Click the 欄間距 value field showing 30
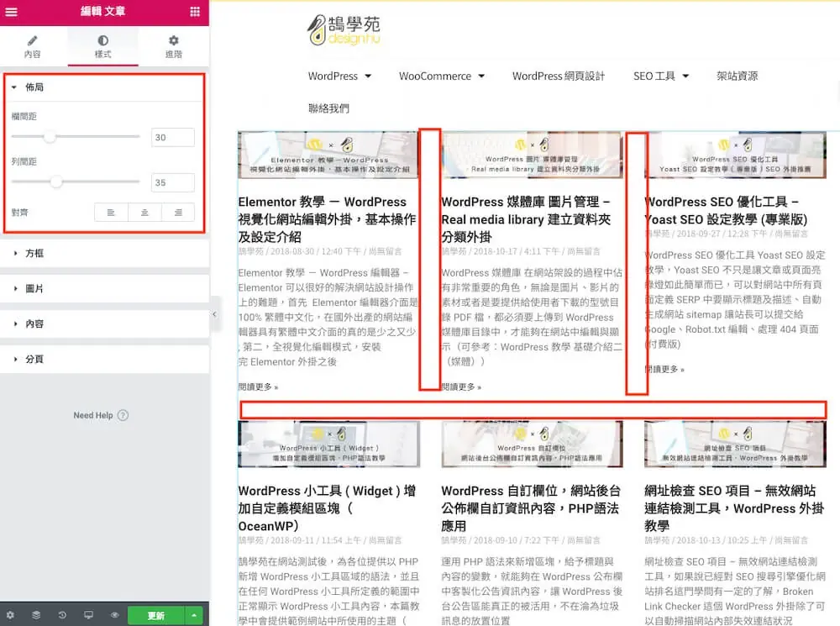Image resolution: width=840 pixels, height=626 pixels. (x=172, y=137)
